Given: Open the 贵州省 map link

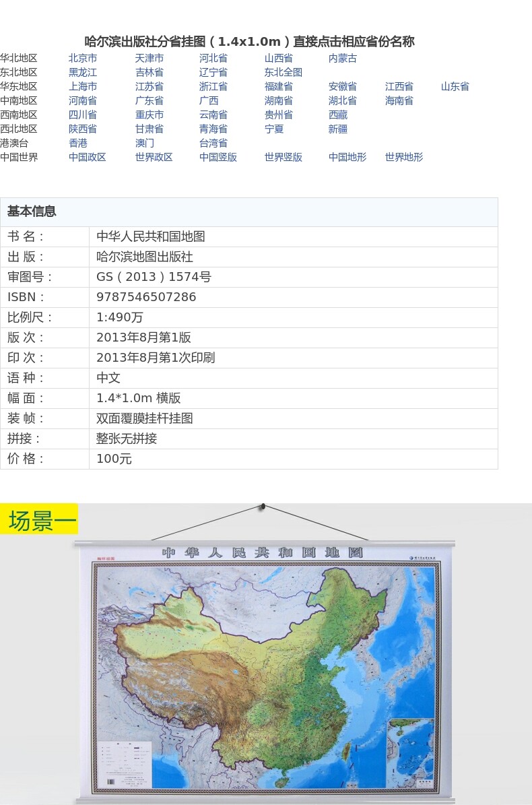Looking at the screenshot, I should [279, 115].
